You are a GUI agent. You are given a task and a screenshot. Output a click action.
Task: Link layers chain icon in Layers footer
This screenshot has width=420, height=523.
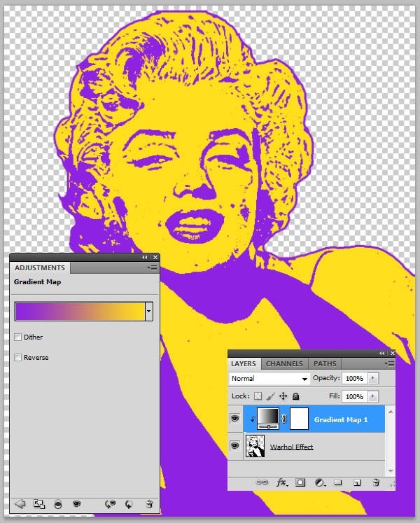tap(262, 482)
